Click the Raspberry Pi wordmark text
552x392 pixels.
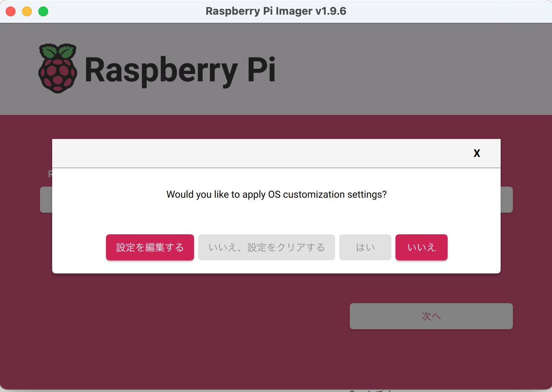(x=180, y=70)
